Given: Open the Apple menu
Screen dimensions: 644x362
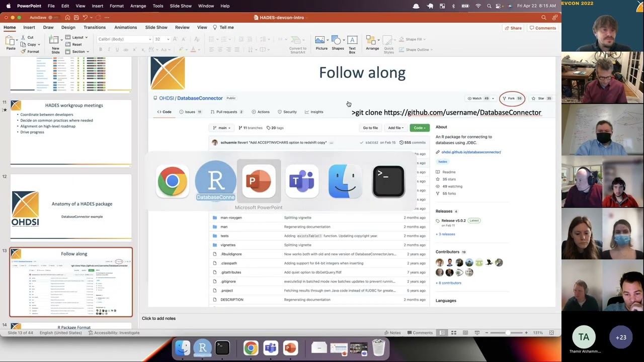Looking at the screenshot, I should (8, 6).
